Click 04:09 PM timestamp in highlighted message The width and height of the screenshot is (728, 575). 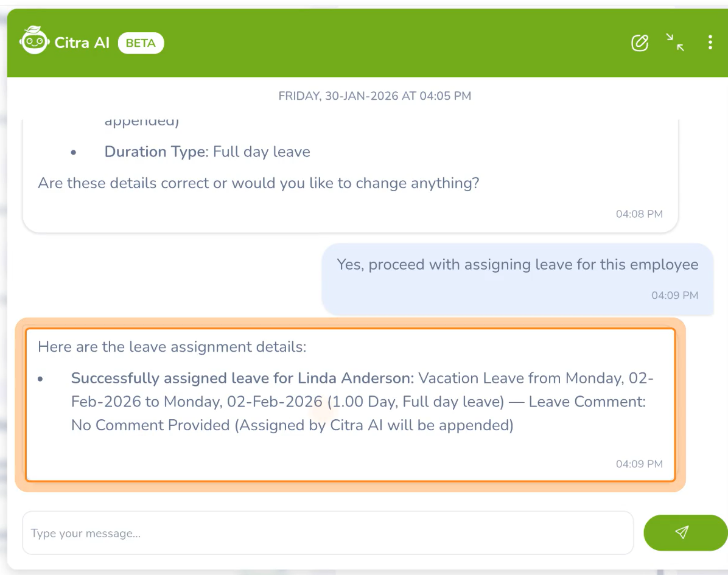[x=639, y=464]
